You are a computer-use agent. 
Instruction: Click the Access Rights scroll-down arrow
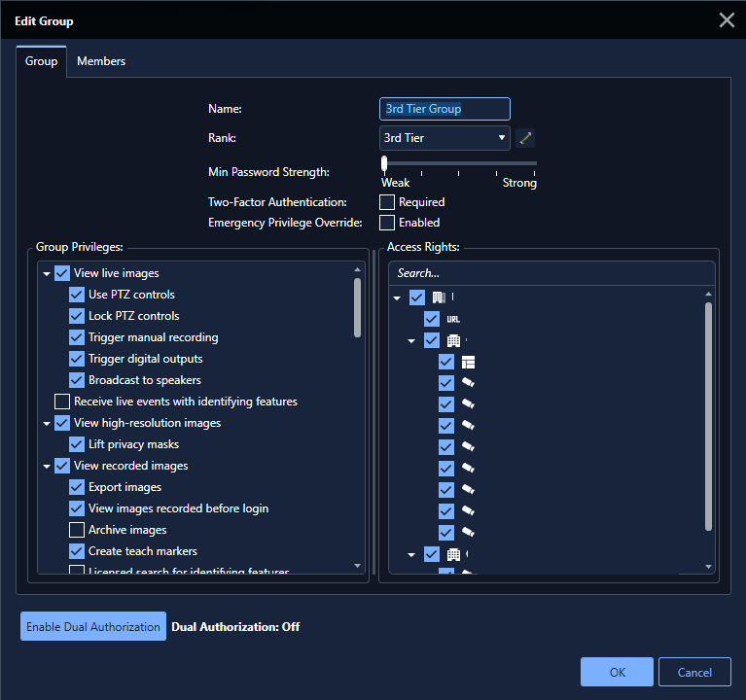point(708,567)
